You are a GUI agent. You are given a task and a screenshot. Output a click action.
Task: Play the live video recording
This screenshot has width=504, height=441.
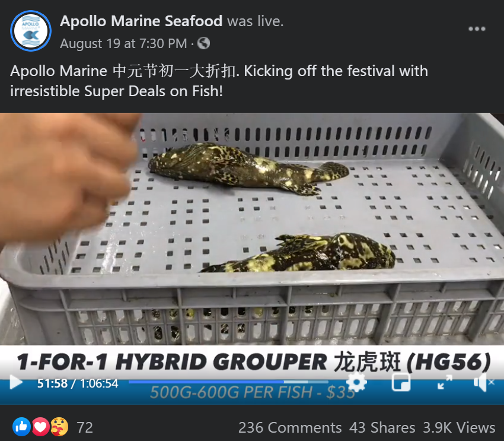[16, 382]
